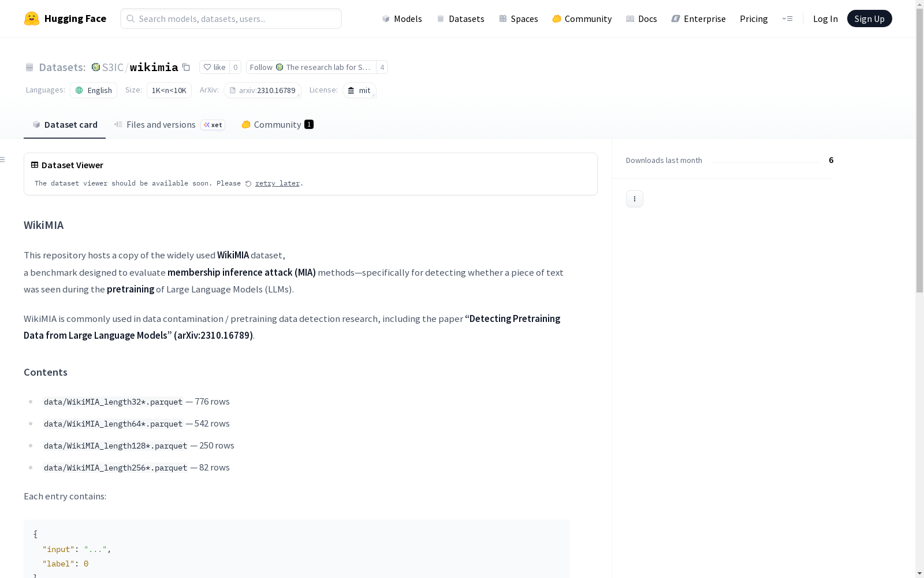Click the wikimia dataset name
The width and height of the screenshot is (924, 578).
coord(154,67)
